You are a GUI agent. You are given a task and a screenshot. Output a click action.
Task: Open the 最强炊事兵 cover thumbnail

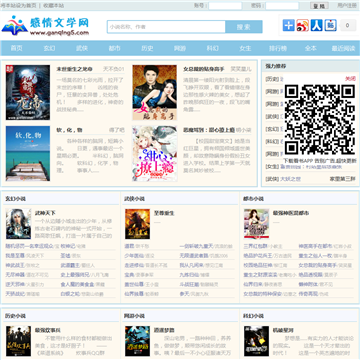[x=18, y=341]
